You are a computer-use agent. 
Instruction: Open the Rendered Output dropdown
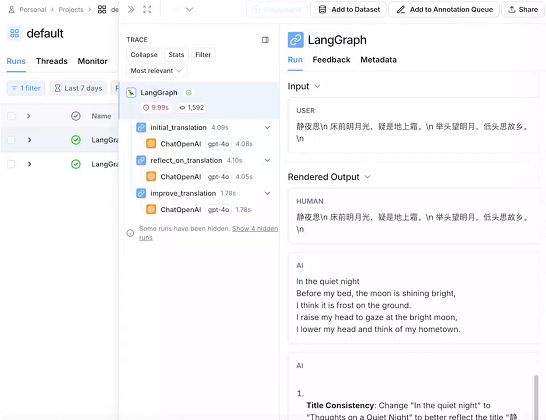(367, 177)
